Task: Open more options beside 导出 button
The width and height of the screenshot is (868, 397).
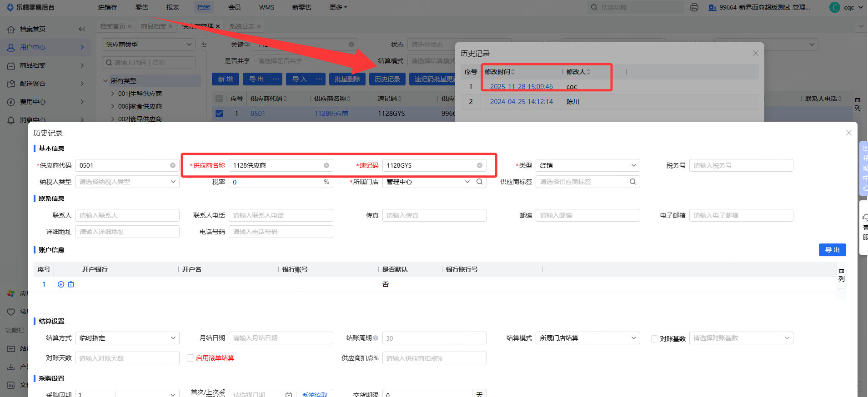Action: point(276,79)
